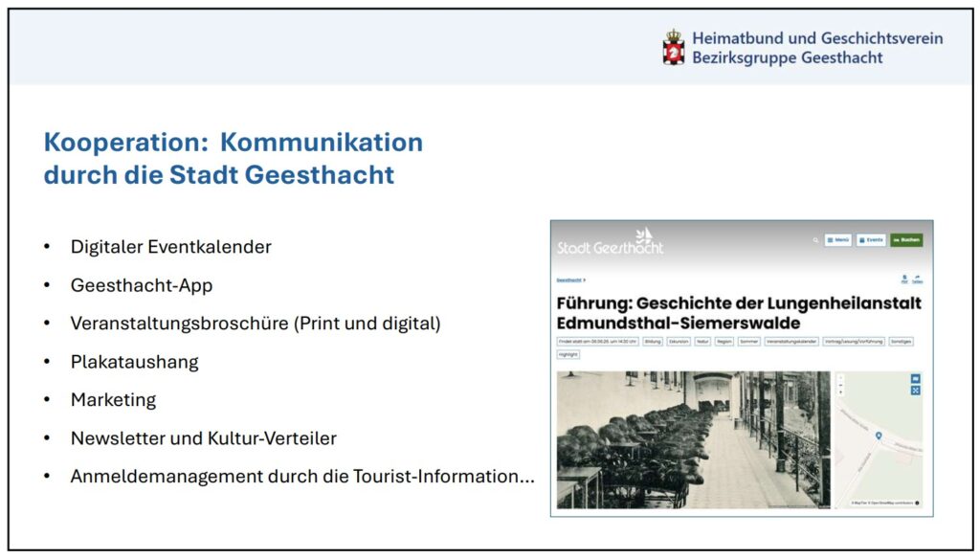
Task: Click the Heimatbund crest logo
Action: pyautogui.click(x=673, y=48)
